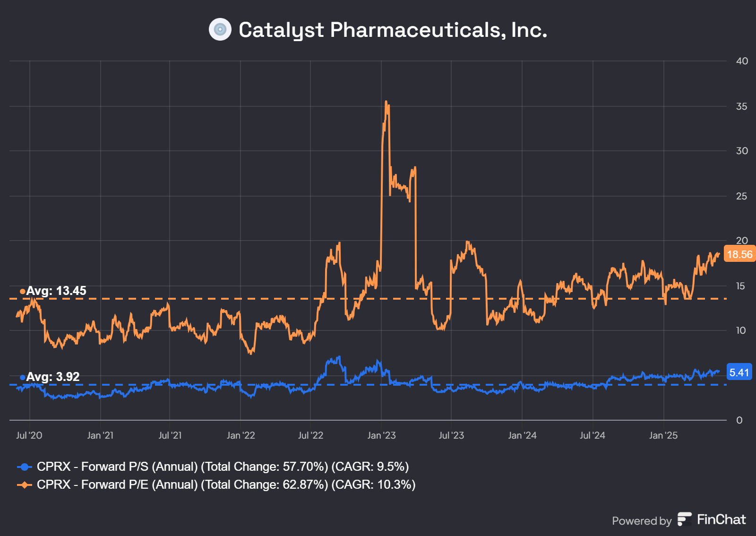
Task: Open the FinChat link text
Action: (x=721, y=519)
